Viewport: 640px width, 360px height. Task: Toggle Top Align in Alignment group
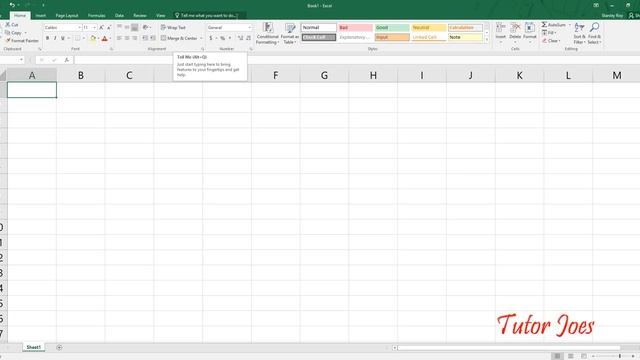(119, 27)
